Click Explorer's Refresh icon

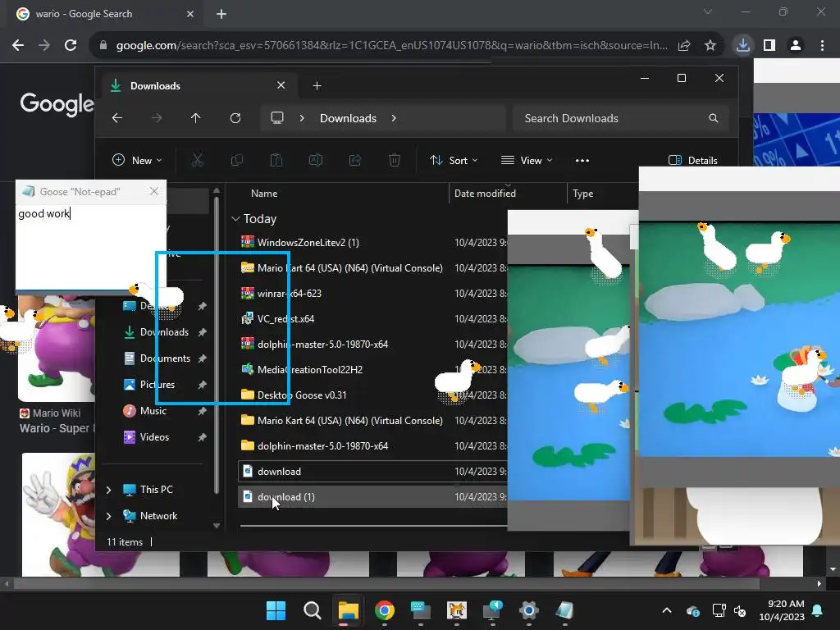pyautogui.click(x=235, y=118)
